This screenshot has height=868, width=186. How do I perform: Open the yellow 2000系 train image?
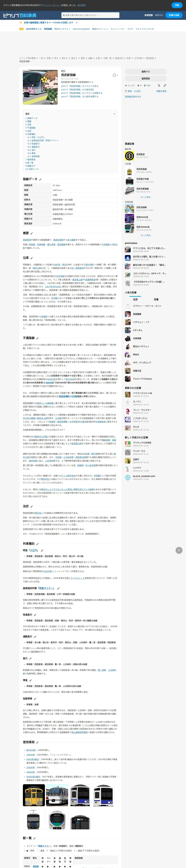point(34,795)
